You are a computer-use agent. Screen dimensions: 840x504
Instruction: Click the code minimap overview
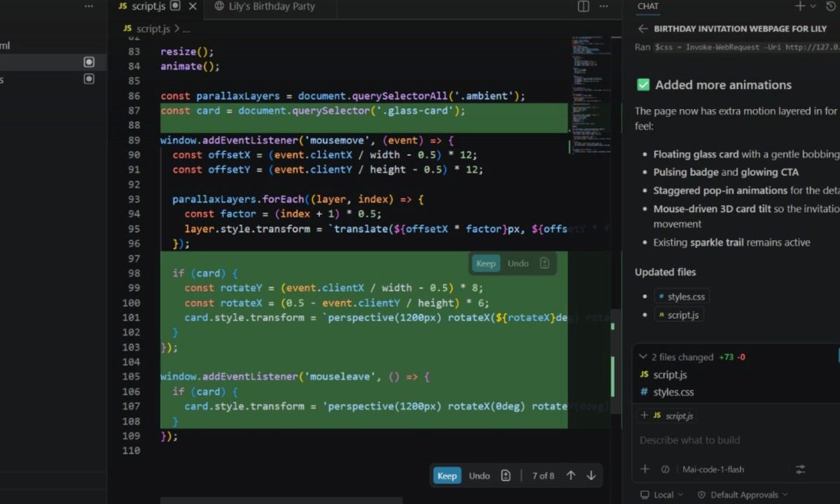(x=590, y=94)
